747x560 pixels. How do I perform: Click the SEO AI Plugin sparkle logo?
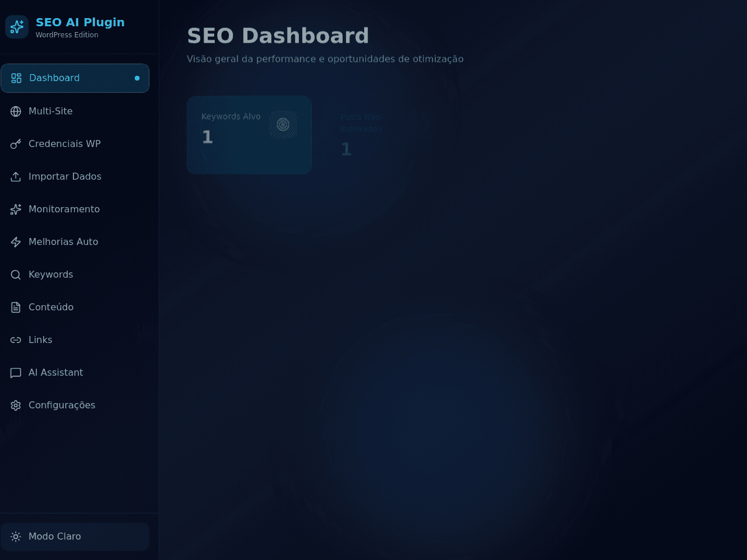click(x=17, y=27)
